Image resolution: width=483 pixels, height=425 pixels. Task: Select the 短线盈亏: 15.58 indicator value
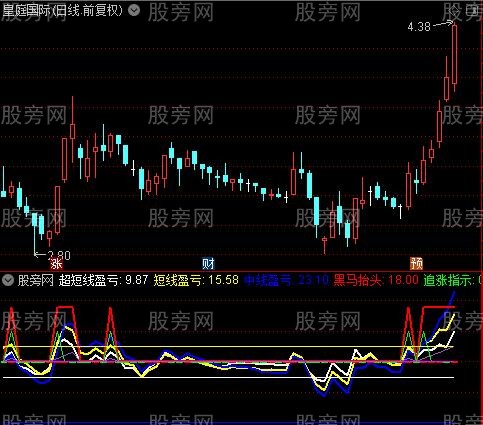(x=196, y=280)
